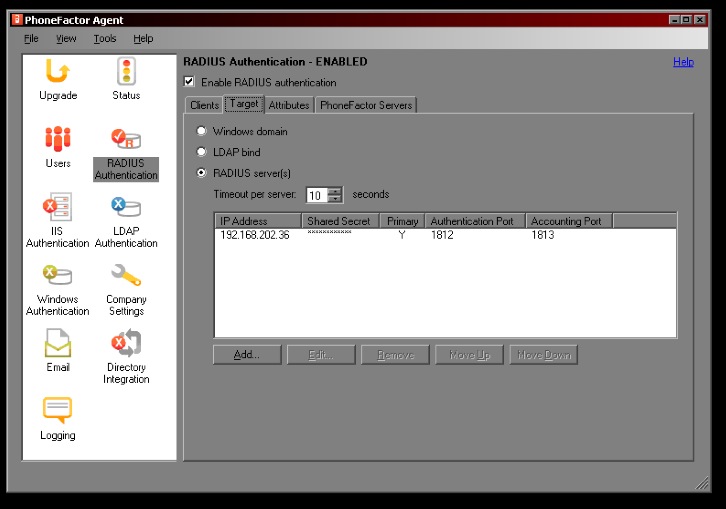Uncheck Enable RADIUS authentication checkbox

coord(190,82)
